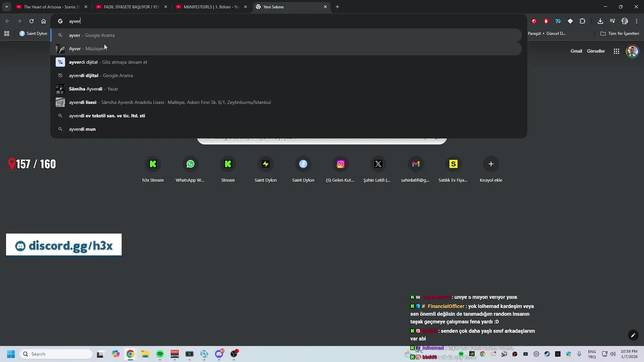The height and width of the screenshot is (362, 644).
Task: Open the X (Twitter) Şahin Latifi shortcut
Action: tap(378, 169)
